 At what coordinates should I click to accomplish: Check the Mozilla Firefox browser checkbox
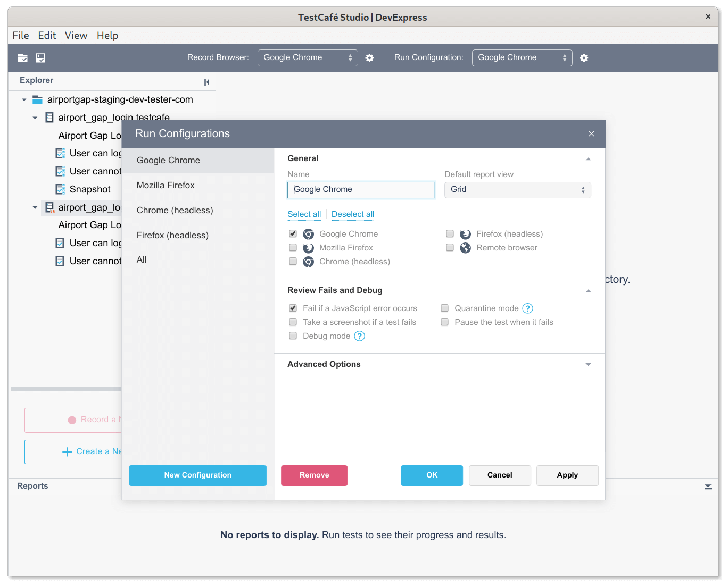coord(293,248)
